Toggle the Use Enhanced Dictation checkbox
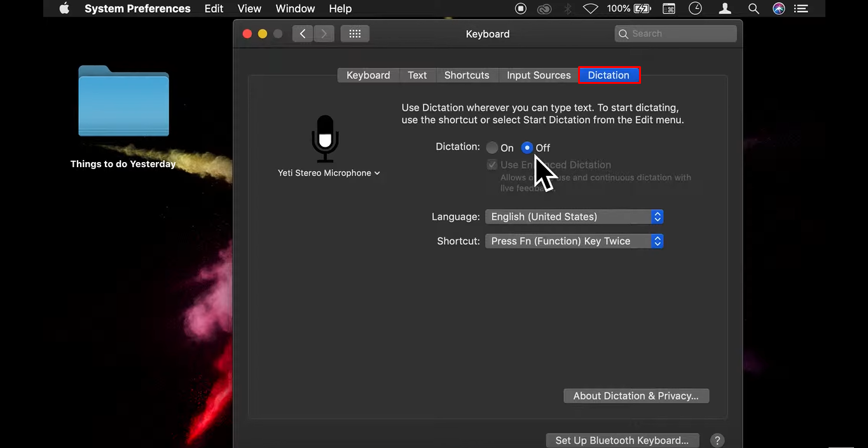 coord(492,165)
